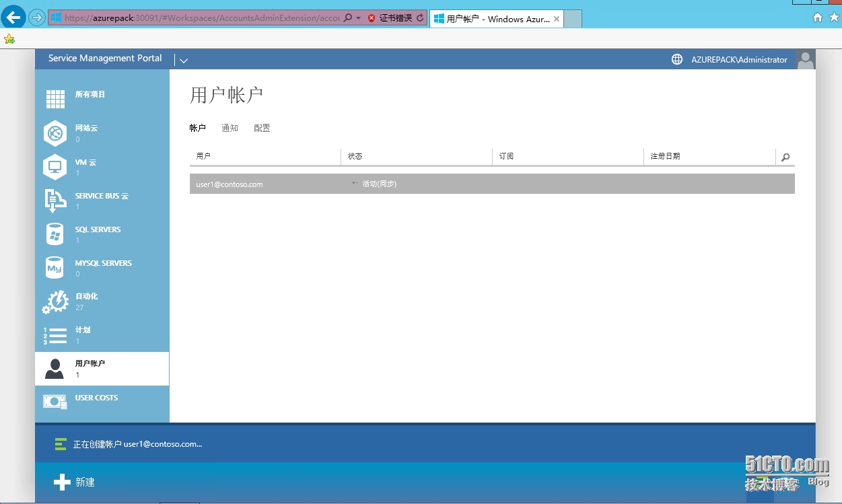Viewport: 842px width, 504px height.
Task: Select the 用户帐户 - Windows Azure browser tab
Action: pos(496,19)
